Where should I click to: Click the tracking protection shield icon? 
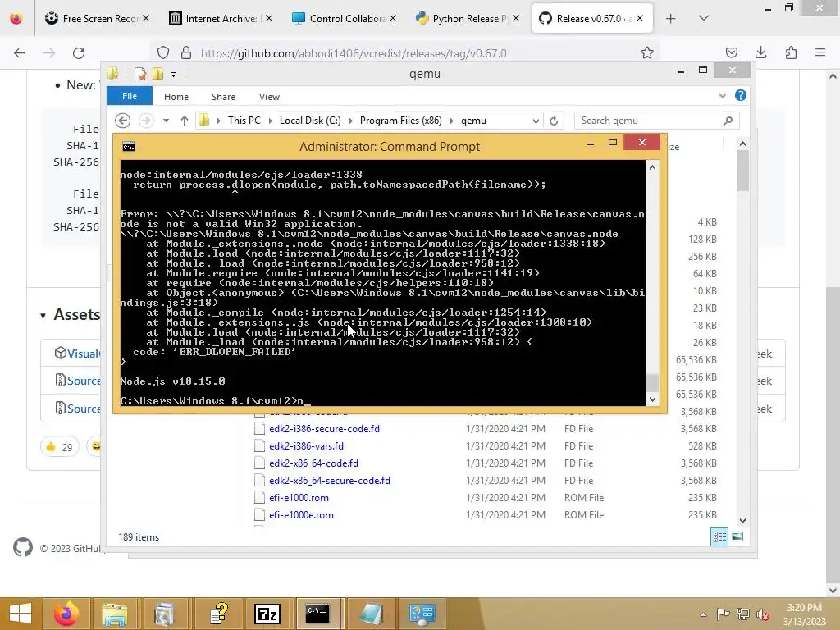163,52
